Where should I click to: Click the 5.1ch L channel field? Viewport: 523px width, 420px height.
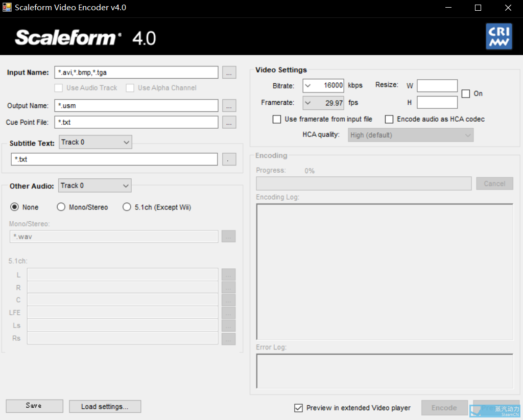(123, 274)
